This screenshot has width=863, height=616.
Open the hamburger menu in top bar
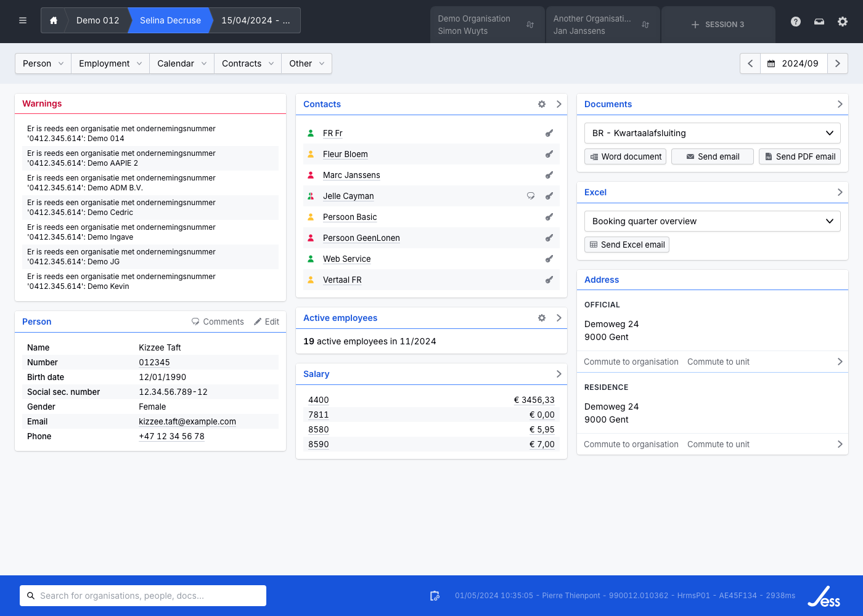click(23, 20)
